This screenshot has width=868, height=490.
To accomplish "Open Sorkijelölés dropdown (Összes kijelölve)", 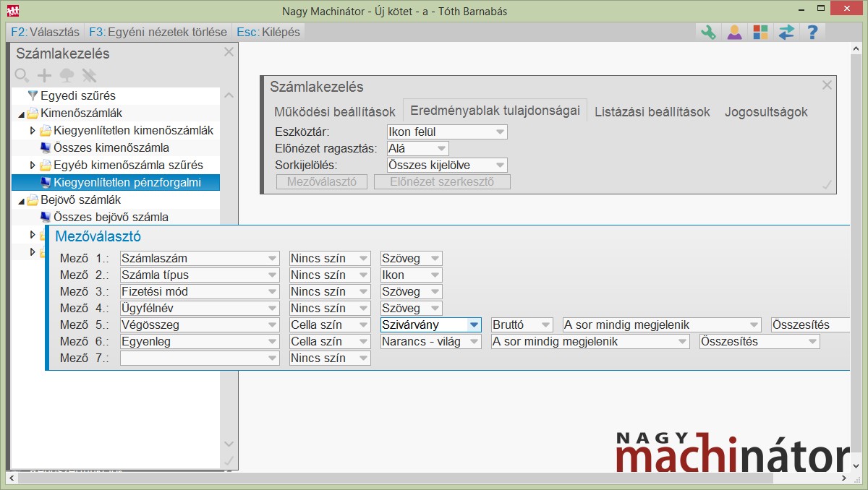I will pyautogui.click(x=446, y=165).
